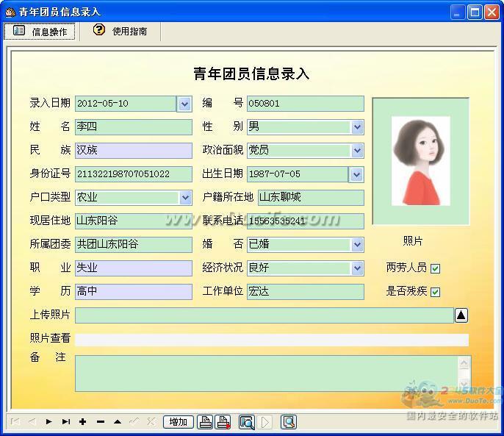Toggle the 两劳人员 checkbox
504x436 pixels.
(x=435, y=268)
